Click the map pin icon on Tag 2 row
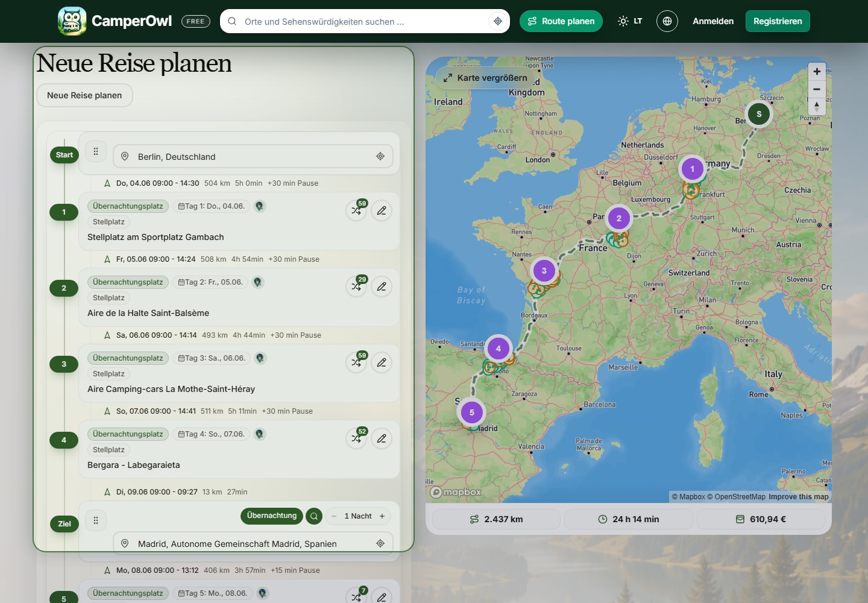The height and width of the screenshot is (603, 868). tap(257, 282)
